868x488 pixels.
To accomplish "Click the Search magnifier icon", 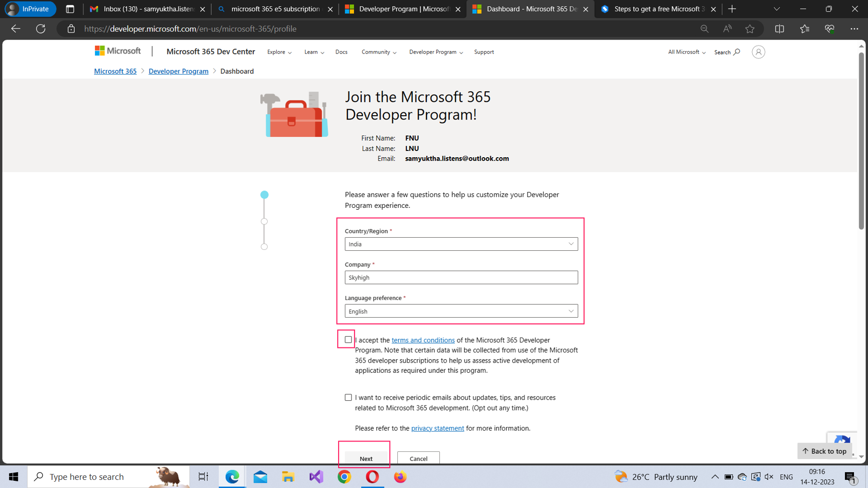I will click(736, 52).
